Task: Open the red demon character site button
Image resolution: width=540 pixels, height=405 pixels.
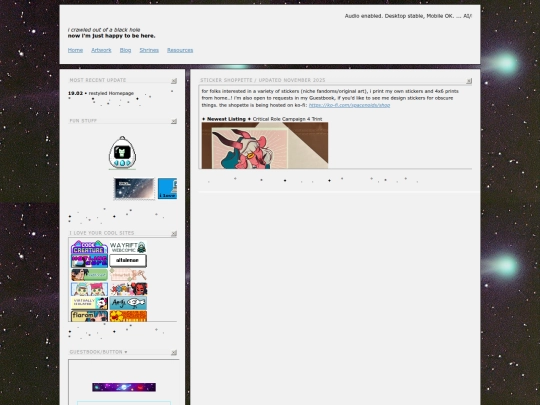Action: pyautogui.click(x=128, y=289)
